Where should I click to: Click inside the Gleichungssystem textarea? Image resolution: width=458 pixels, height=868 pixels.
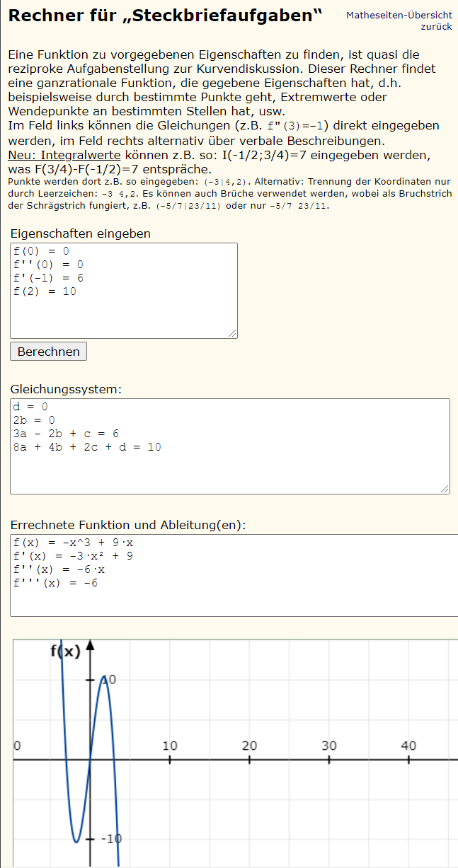point(230,446)
